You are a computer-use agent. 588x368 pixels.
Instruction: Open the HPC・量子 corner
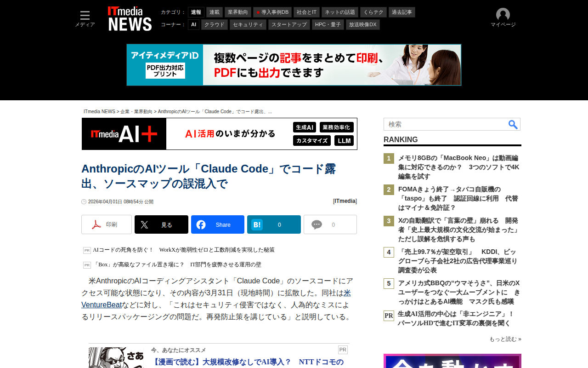328,25
